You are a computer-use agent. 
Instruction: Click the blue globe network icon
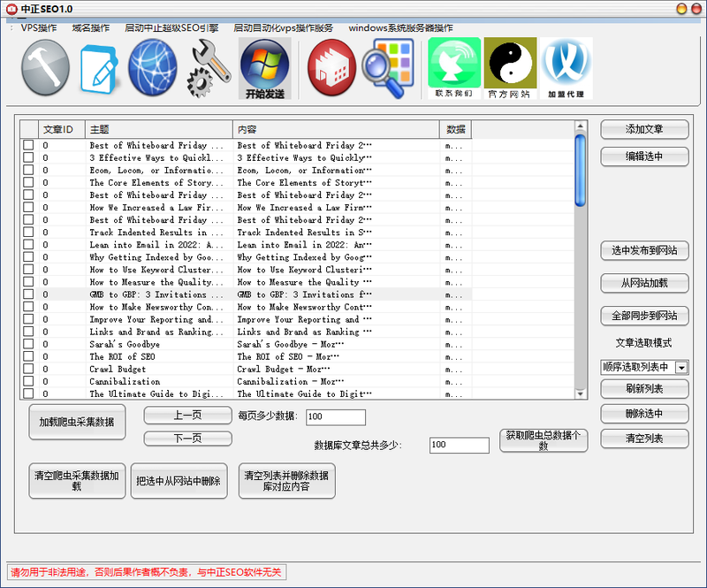point(152,67)
